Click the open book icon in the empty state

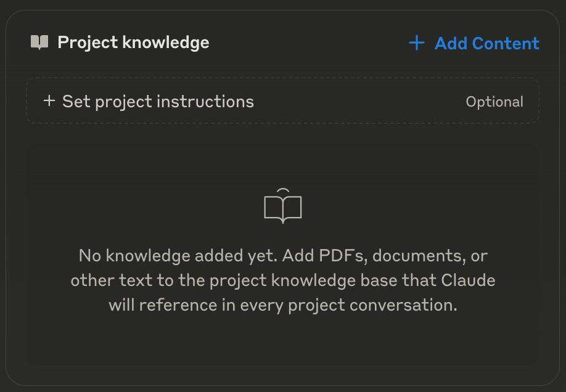(x=283, y=206)
